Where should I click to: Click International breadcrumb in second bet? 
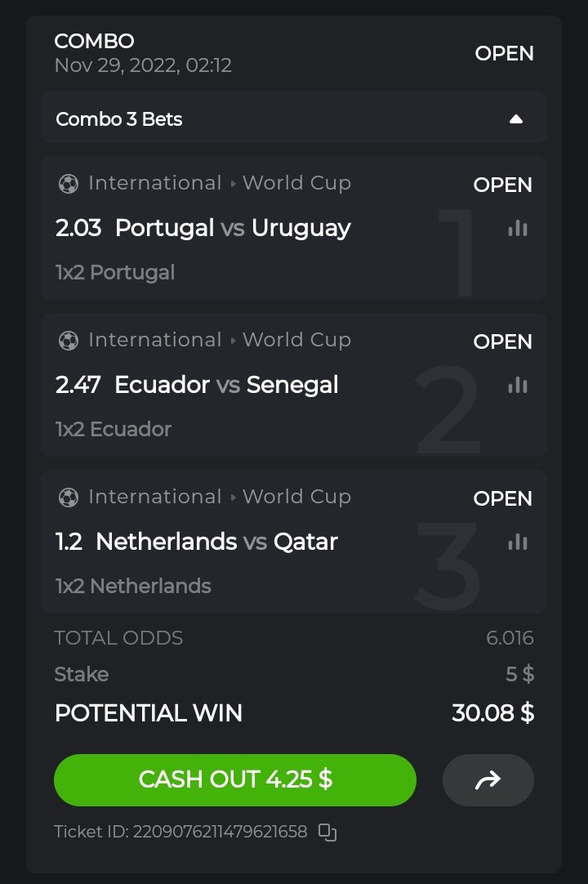[x=154, y=340]
